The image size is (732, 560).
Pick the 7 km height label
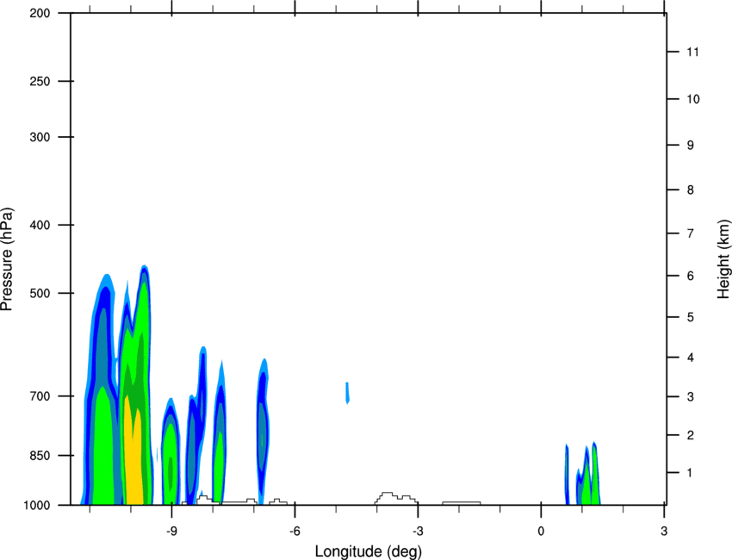click(691, 233)
